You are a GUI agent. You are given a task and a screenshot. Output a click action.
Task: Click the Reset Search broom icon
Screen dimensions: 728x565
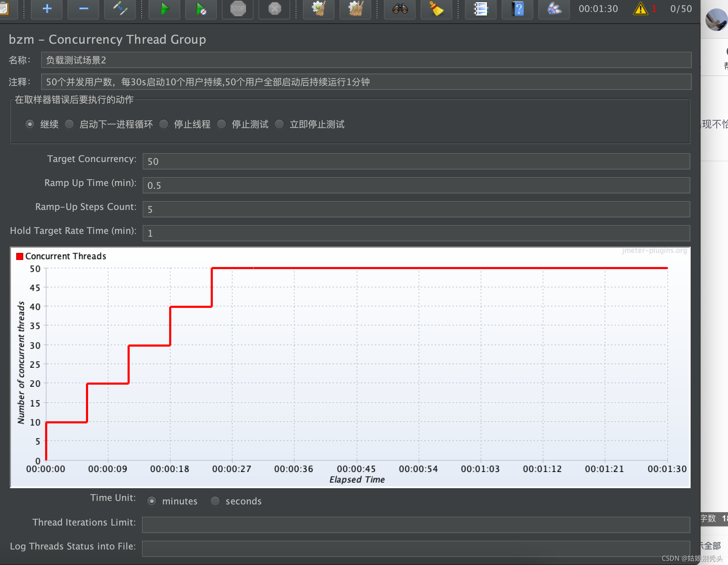click(436, 9)
